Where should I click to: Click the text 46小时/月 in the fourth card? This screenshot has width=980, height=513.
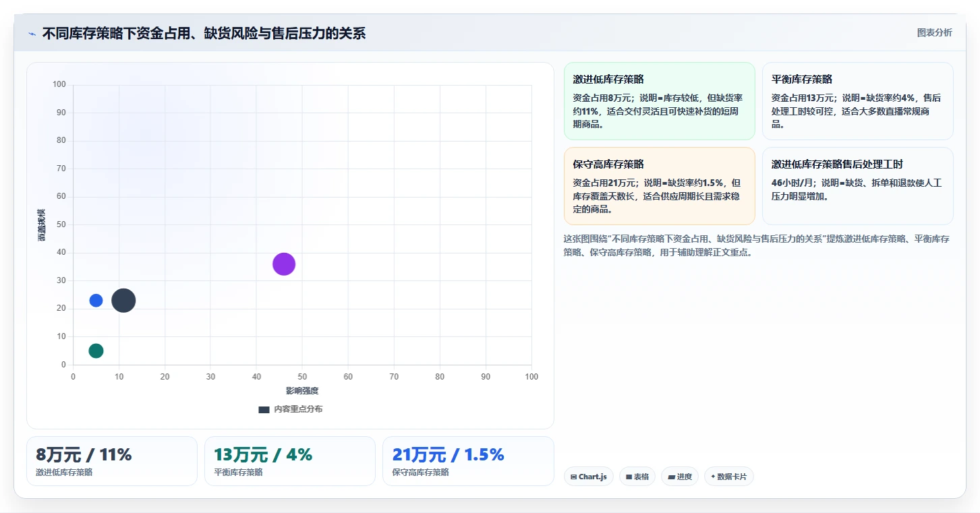pos(791,183)
